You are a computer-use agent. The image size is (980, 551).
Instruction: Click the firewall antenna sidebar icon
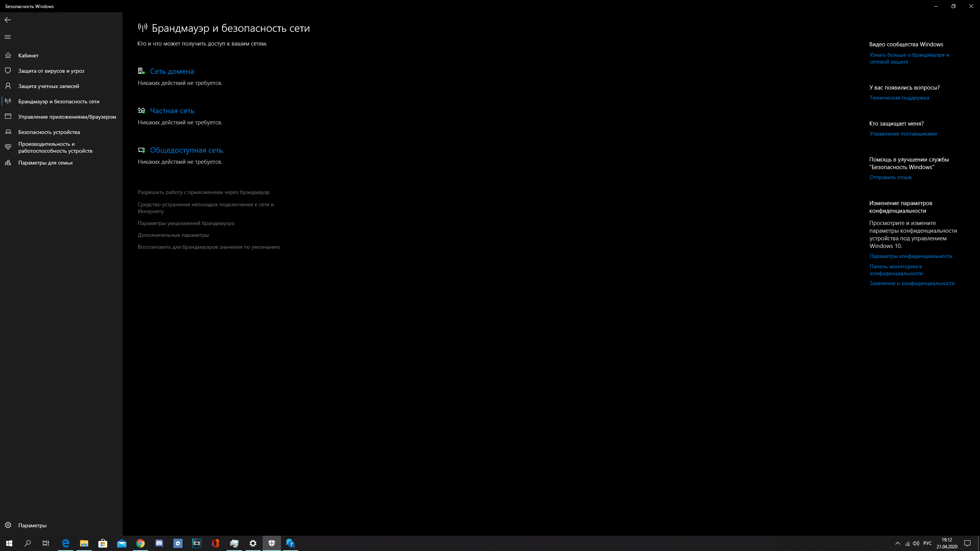coord(8,101)
